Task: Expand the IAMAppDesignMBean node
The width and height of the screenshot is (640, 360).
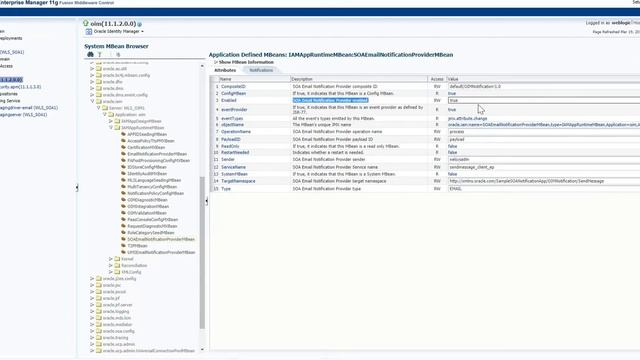Action: click(111, 121)
